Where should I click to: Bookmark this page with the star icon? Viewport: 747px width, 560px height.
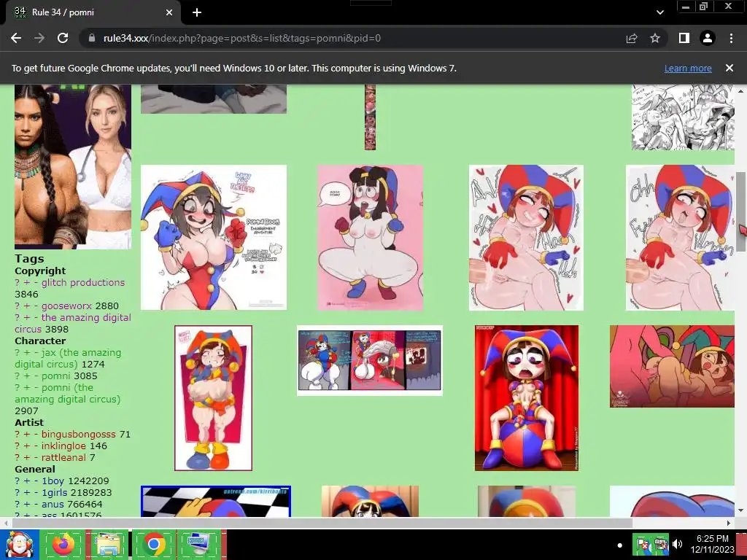point(655,38)
